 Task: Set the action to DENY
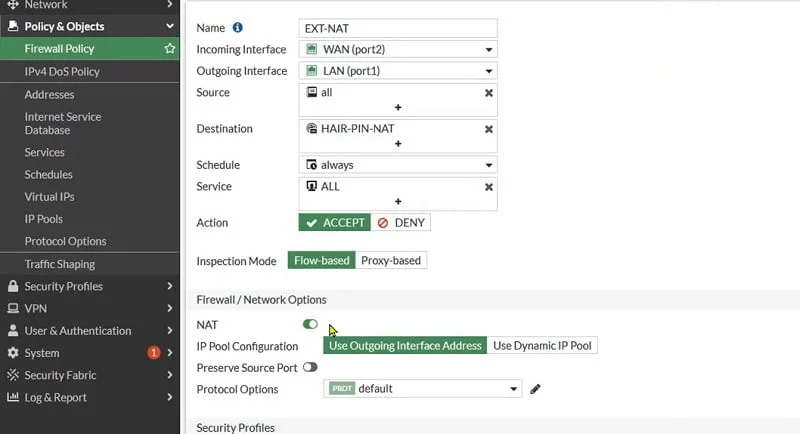pyautogui.click(x=402, y=223)
